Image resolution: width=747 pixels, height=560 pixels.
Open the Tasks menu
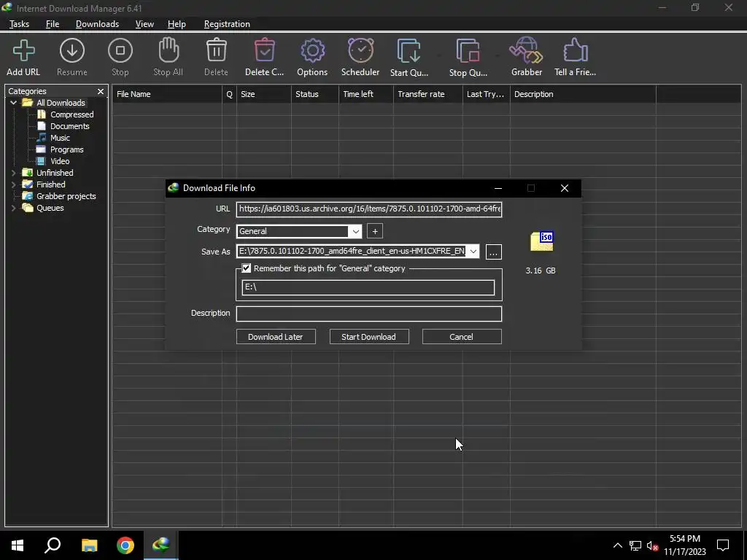(x=19, y=24)
